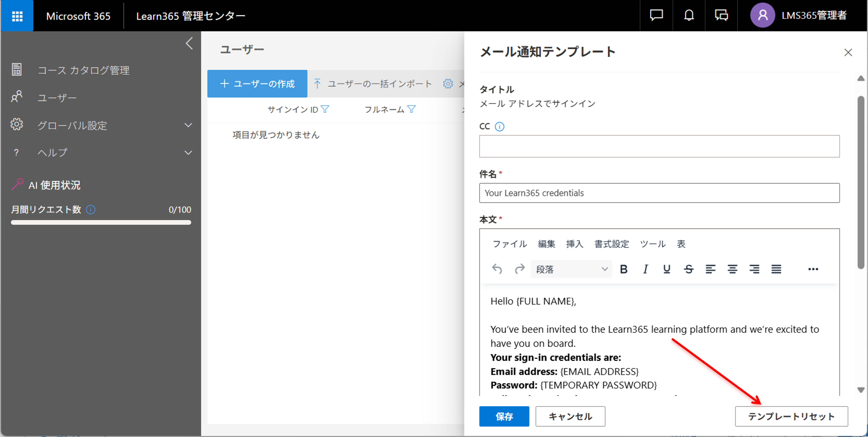
Task: Toggle bold formatting
Action: pyautogui.click(x=624, y=269)
